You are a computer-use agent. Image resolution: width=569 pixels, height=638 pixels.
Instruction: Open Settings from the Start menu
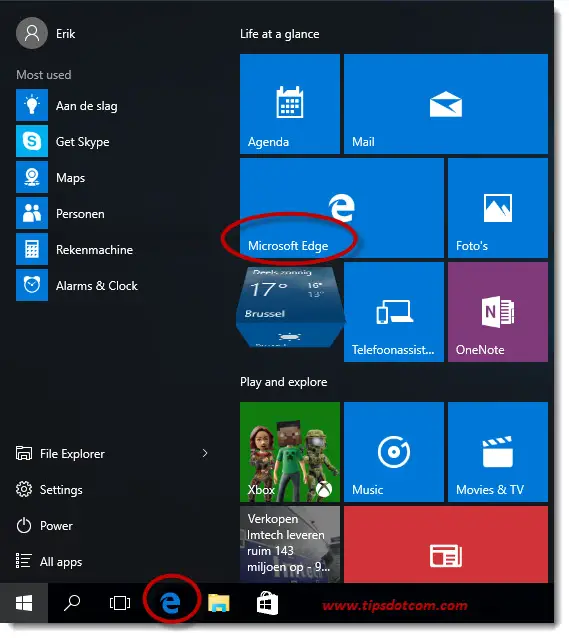point(49,489)
